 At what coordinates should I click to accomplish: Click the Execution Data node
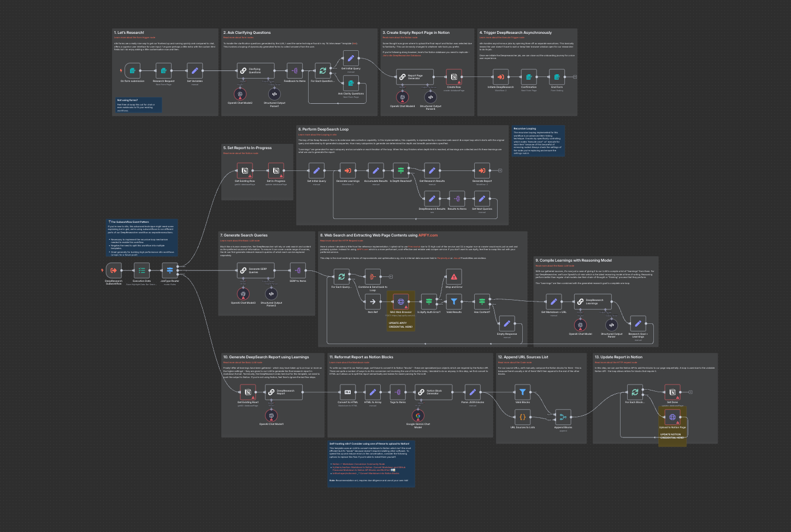pyautogui.click(x=141, y=270)
